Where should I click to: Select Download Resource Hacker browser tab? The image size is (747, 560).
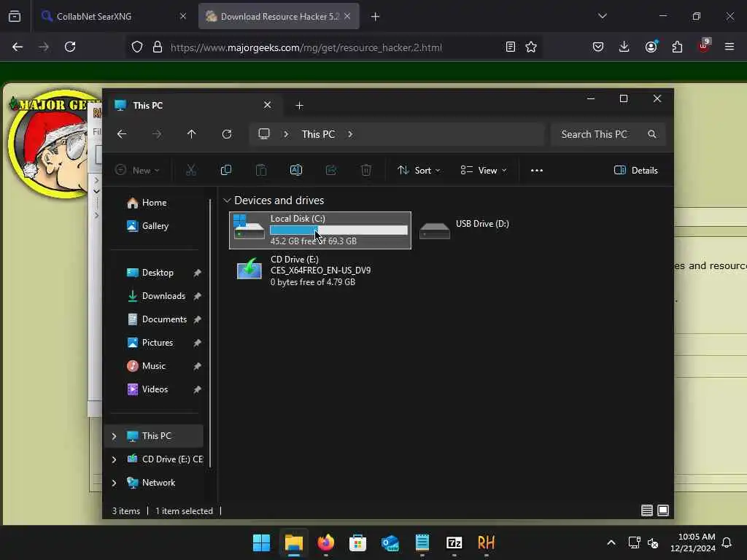(x=279, y=16)
